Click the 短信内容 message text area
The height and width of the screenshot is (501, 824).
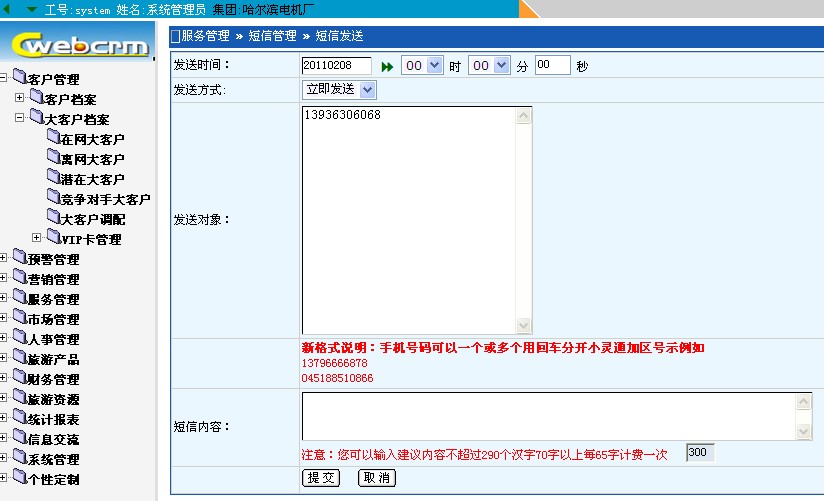(548, 415)
